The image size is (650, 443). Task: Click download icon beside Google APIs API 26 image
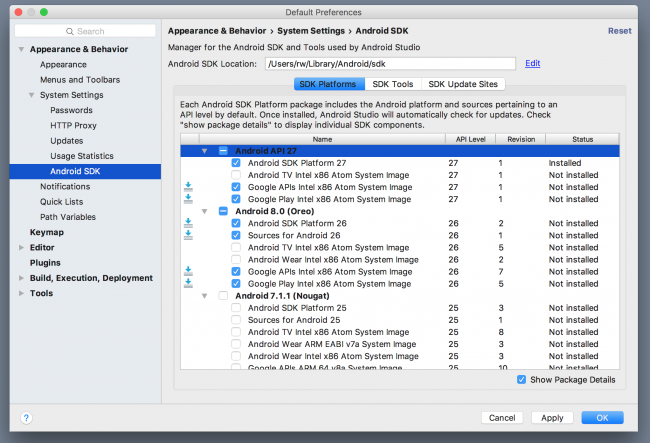tap(188, 271)
